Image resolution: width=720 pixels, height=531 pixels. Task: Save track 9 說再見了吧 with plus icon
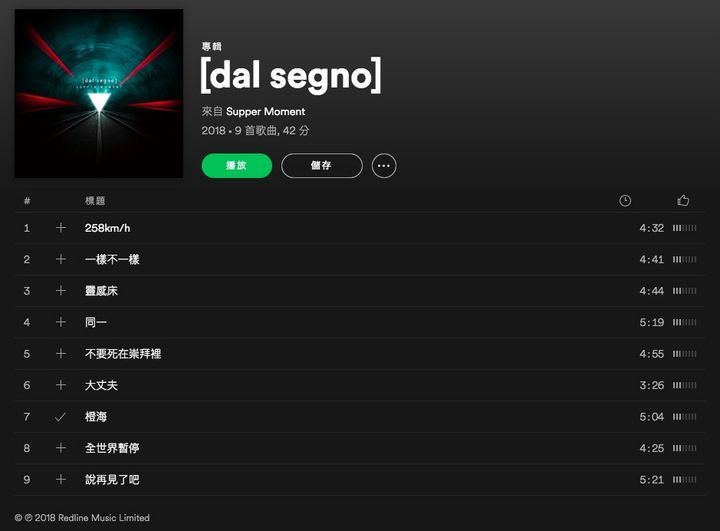(x=61, y=480)
